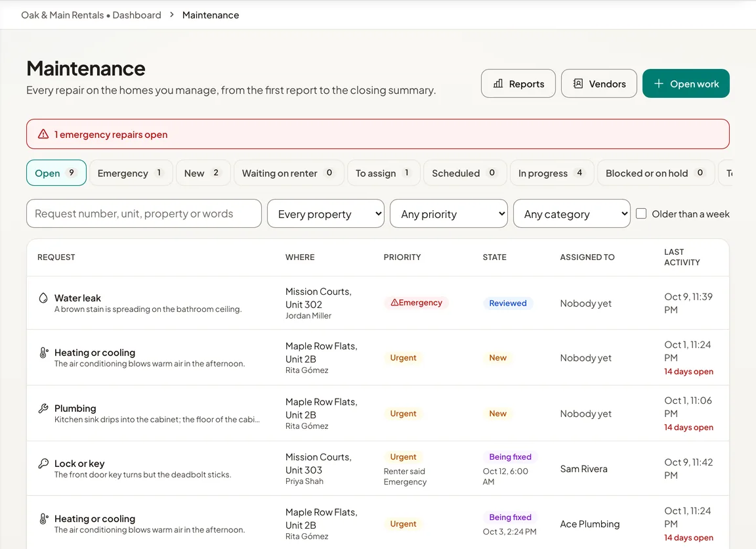Open the Waiting on renter tab
Image resolution: width=756 pixels, height=549 pixels.
[x=289, y=173]
